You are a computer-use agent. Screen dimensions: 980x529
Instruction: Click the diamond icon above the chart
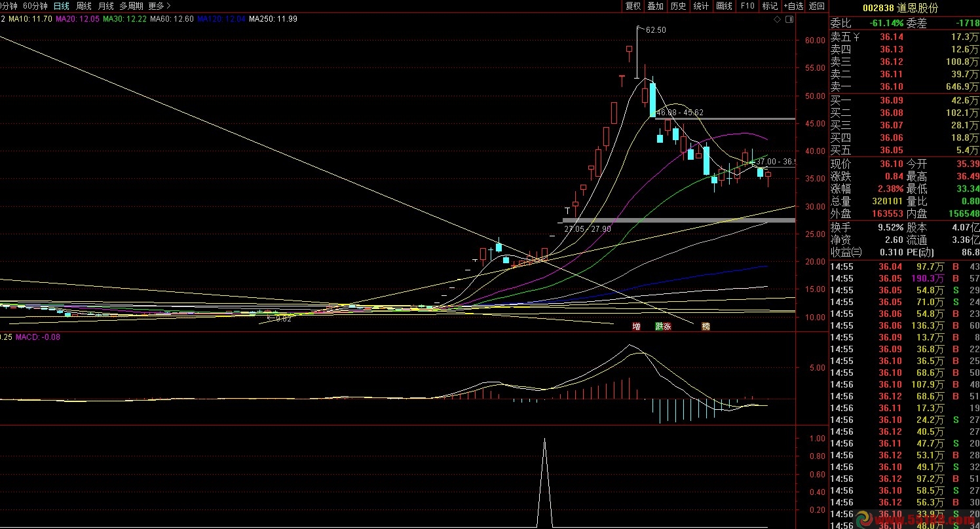(778, 20)
